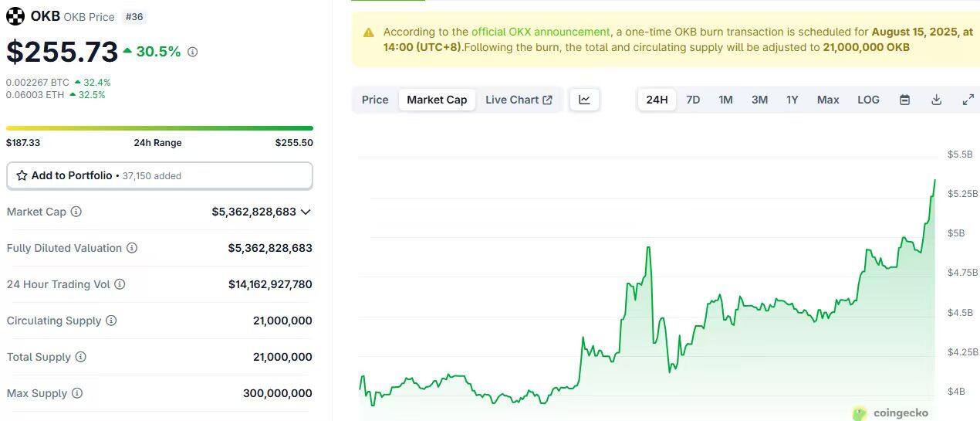Click the $255.50 range high value
Screen dimensions: 980x421
coord(294,143)
